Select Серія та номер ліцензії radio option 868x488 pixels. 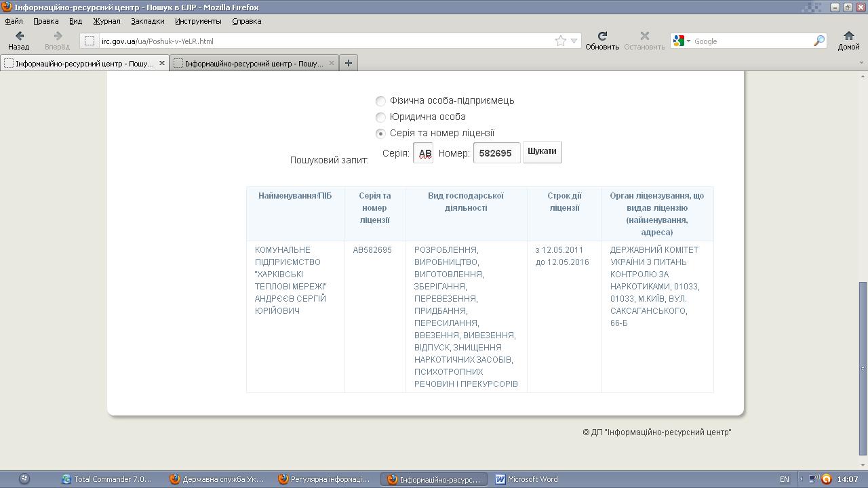[x=380, y=134]
